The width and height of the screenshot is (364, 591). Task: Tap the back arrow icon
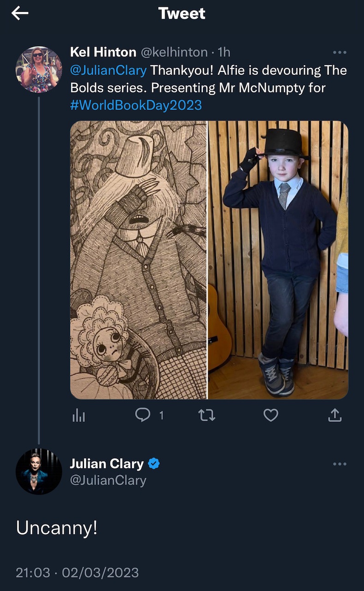pos(20,13)
